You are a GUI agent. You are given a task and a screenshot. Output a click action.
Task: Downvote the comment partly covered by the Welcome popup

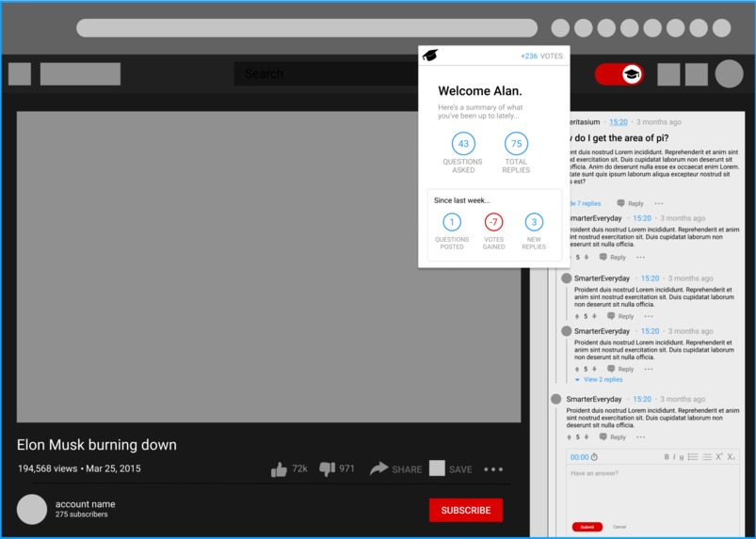point(587,257)
